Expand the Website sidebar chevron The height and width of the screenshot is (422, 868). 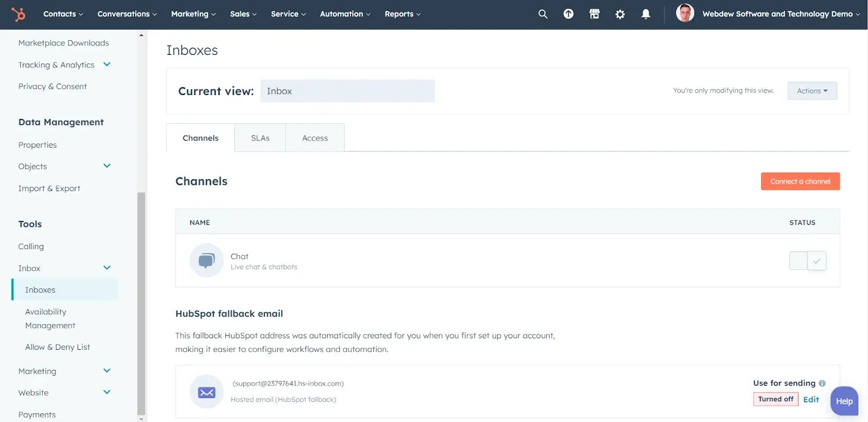(x=107, y=392)
